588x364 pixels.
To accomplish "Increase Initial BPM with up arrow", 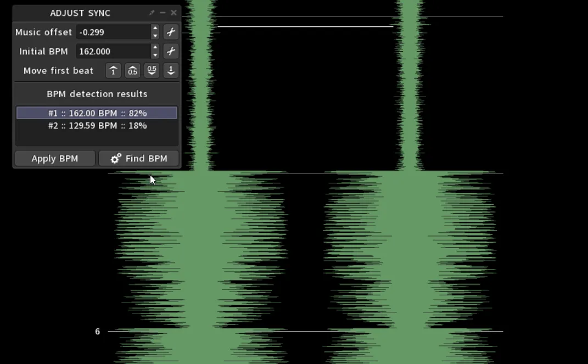I will point(155,48).
